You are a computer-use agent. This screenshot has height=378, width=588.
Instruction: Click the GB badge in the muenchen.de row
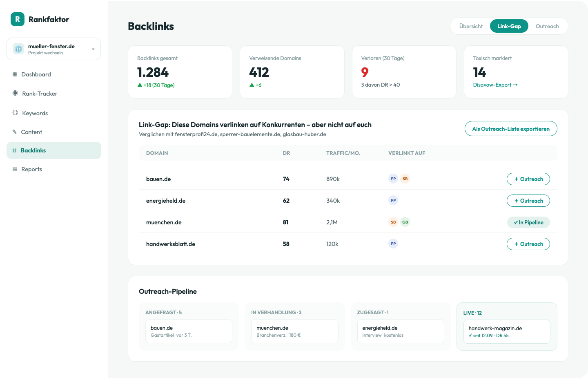click(405, 222)
